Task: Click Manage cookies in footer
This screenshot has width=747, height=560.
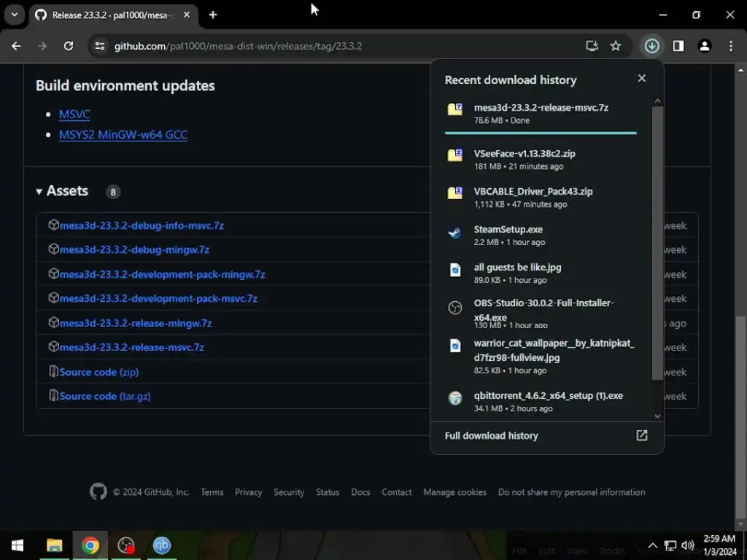Action: (455, 492)
